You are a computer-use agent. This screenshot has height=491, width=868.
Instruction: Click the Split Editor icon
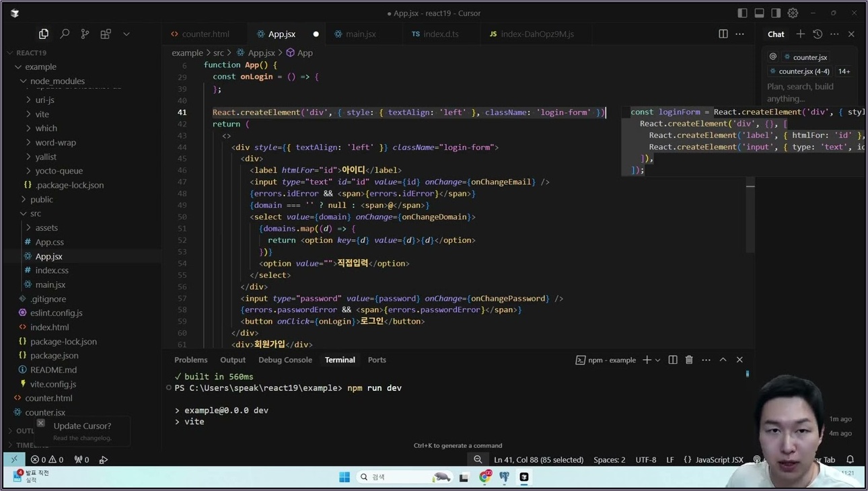tap(723, 34)
